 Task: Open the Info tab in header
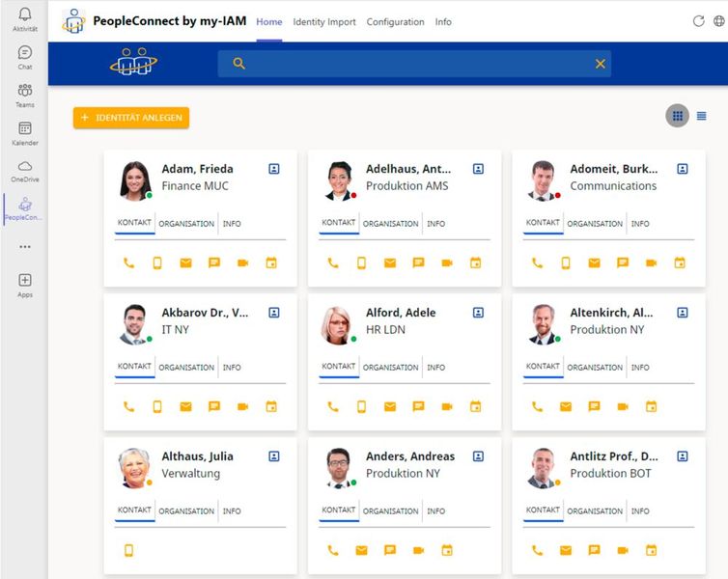443,22
